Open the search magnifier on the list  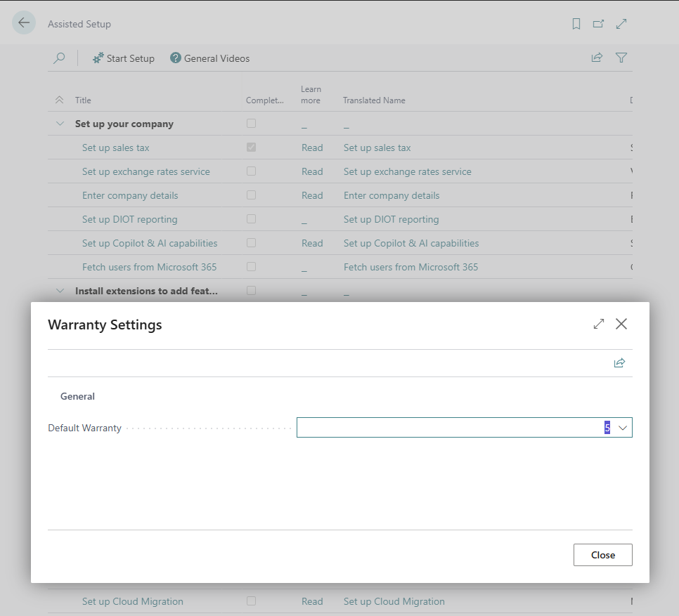click(x=59, y=58)
